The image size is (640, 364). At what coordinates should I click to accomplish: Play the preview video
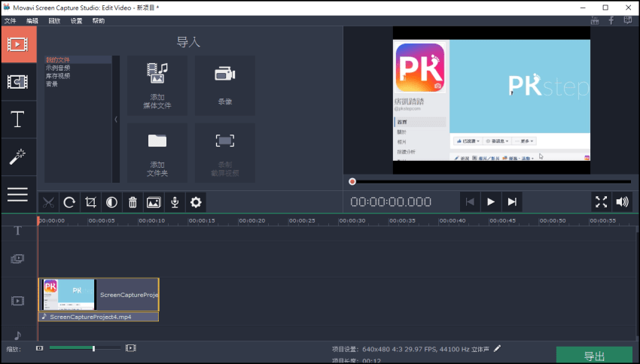[491, 202]
